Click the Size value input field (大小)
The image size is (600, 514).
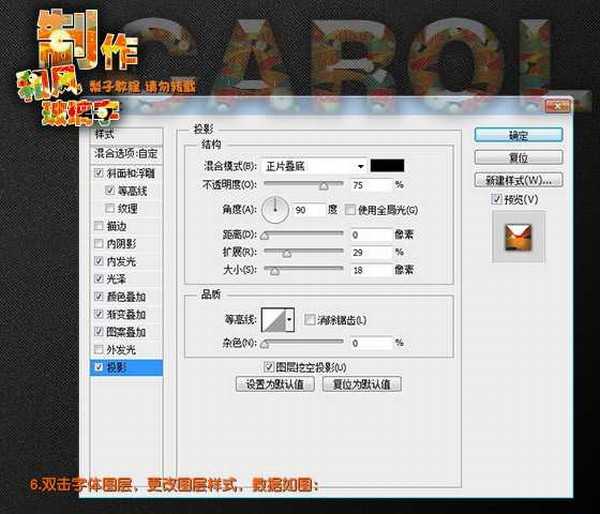[370, 270]
